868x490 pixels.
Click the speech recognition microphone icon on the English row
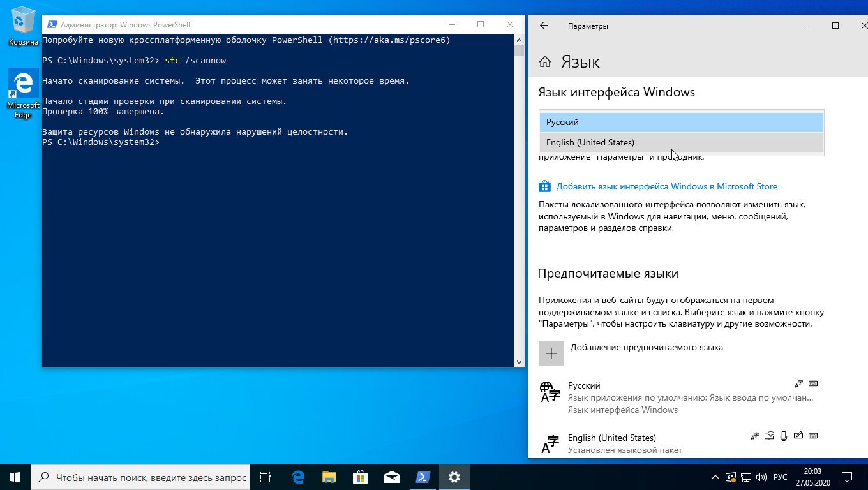[x=784, y=436]
